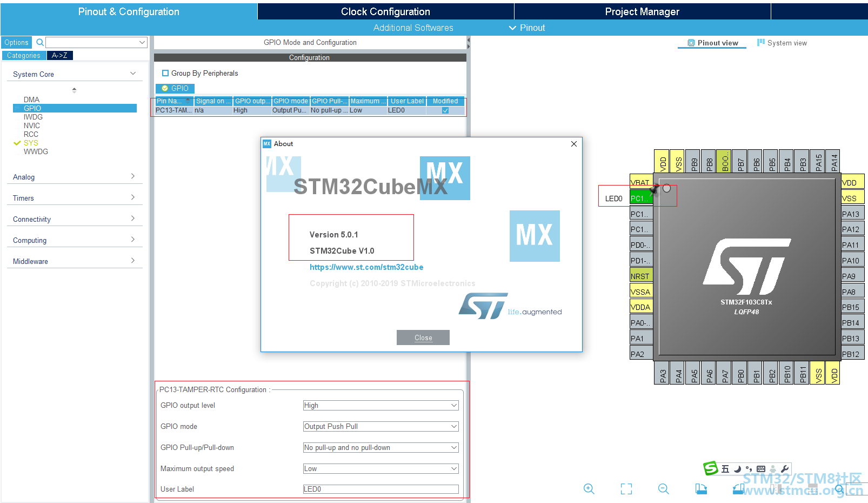Image resolution: width=868 pixels, height=503 pixels.
Task: Select the PC13-TAM... row in the GPIO table
Action: (x=310, y=110)
